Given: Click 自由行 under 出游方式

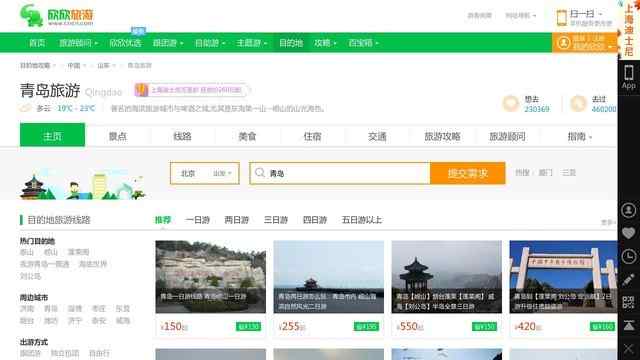Looking at the screenshot, I should (x=99, y=353).
